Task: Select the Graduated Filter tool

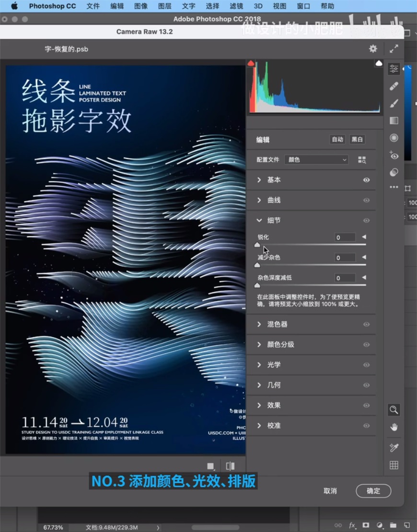Action: (394, 121)
